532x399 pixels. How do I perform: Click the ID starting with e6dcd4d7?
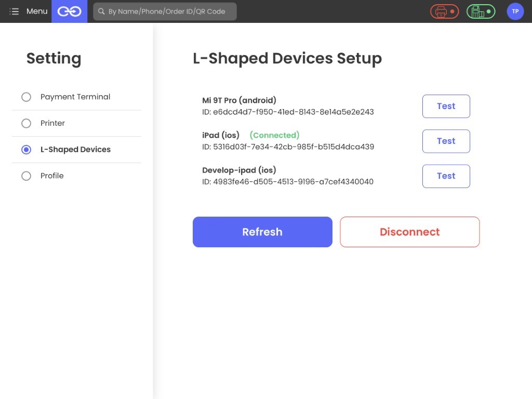[288, 112]
